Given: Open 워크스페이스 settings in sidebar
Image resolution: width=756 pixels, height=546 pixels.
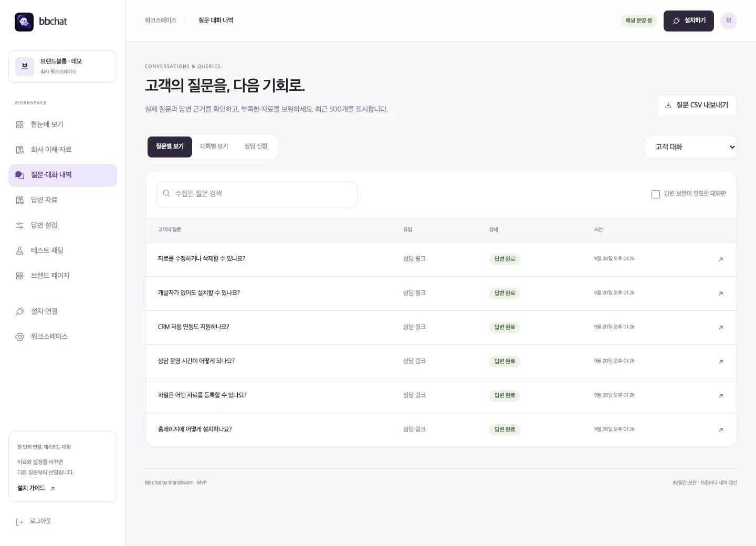Looking at the screenshot, I should click(x=62, y=337).
